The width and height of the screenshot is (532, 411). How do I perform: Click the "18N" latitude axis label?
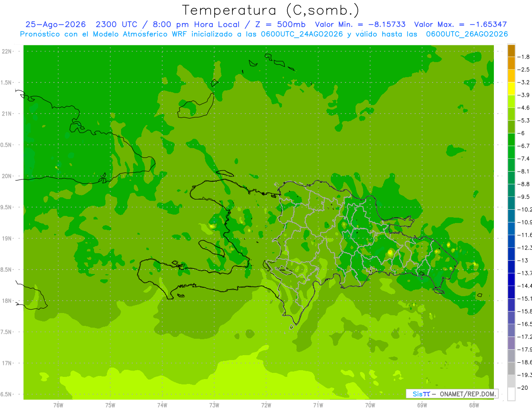(x=7, y=301)
